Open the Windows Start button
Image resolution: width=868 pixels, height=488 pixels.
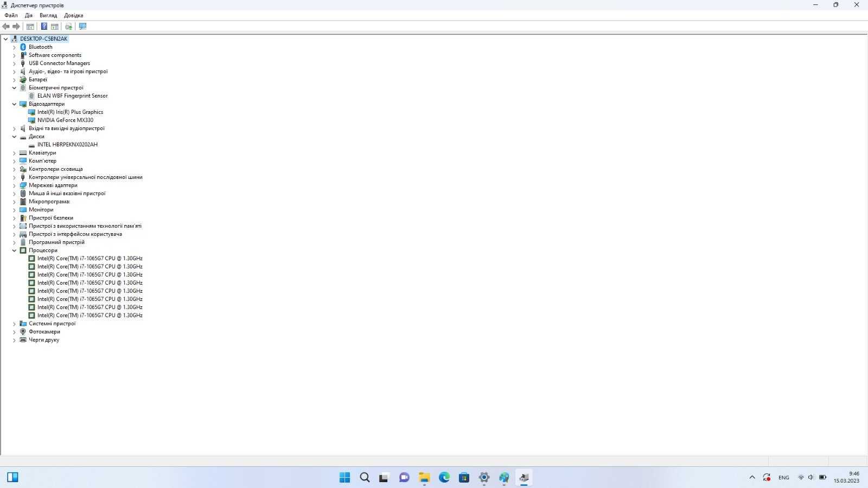point(344,477)
